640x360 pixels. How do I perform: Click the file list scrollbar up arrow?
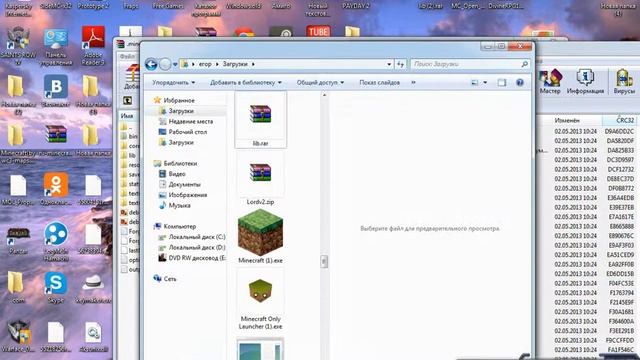[324, 95]
